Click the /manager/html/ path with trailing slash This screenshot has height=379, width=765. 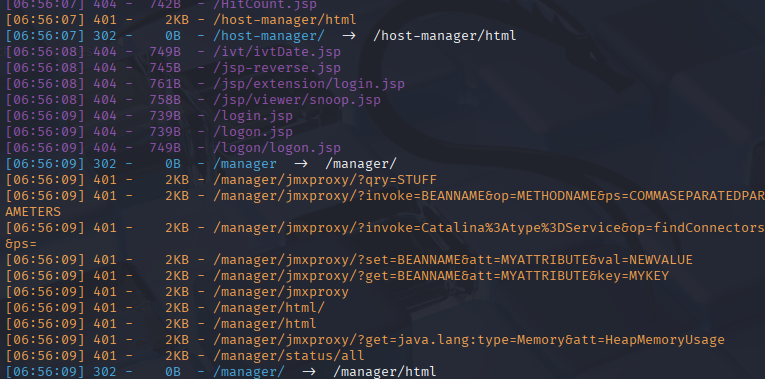[x=269, y=308]
